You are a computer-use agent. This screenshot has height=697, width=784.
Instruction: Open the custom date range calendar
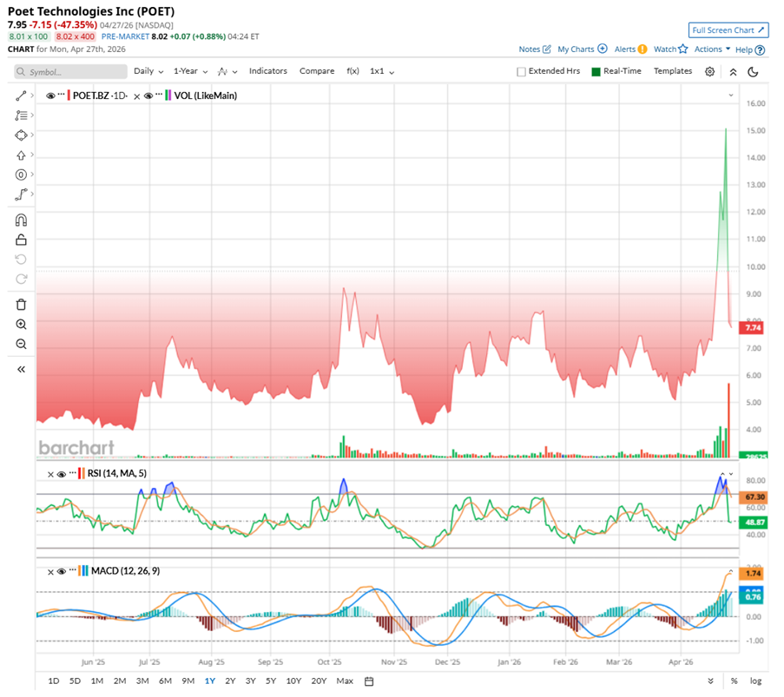click(369, 681)
